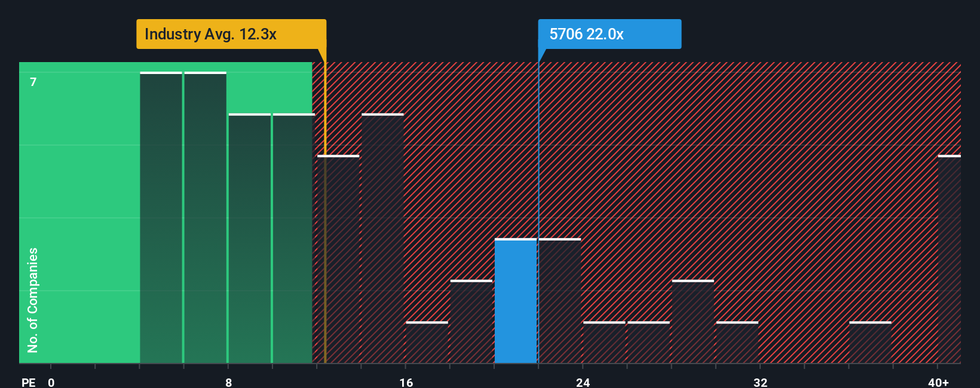Screen dimensions: 980x388
Task: Click the 40+ overflow bar
Action: click(x=950, y=259)
